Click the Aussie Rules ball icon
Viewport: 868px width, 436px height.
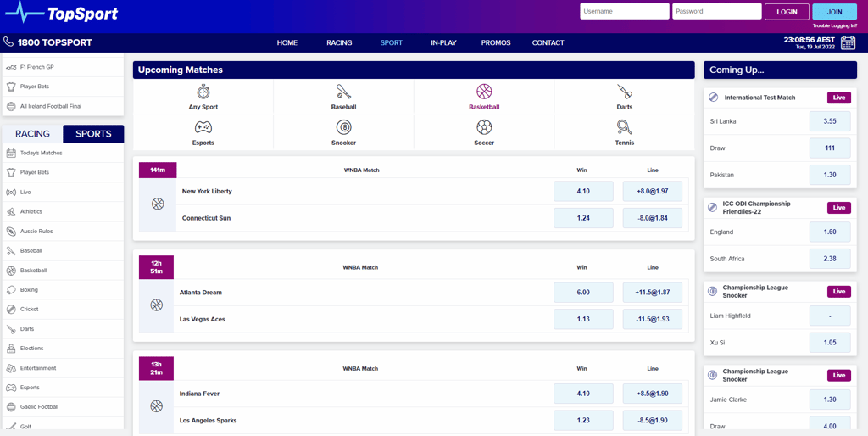[x=10, y=231]
